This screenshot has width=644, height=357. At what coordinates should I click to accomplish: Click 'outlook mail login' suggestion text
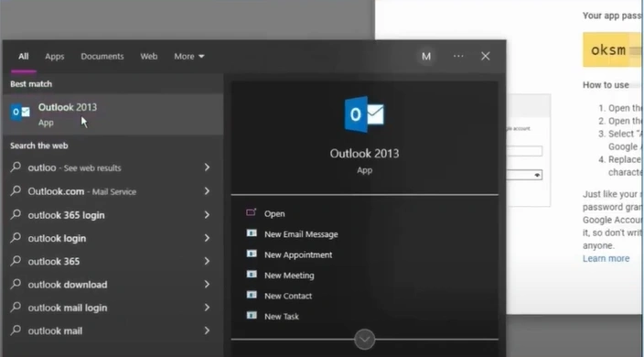click(68, 308)
